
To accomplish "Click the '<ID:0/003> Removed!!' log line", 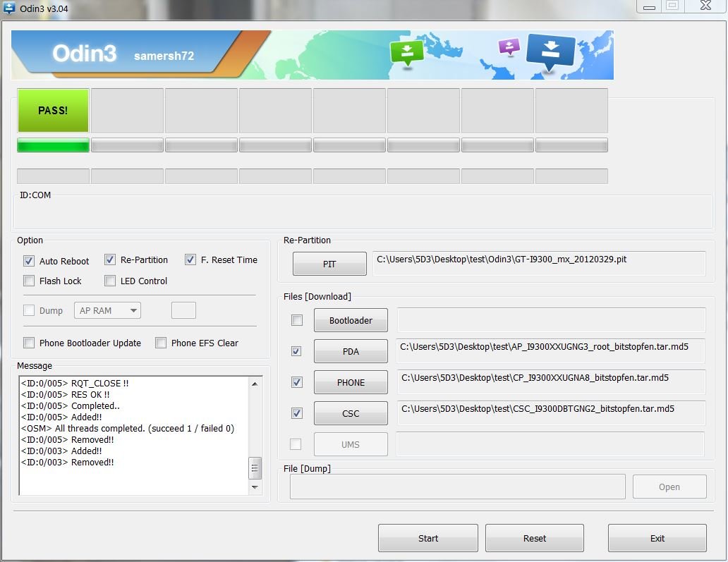I will 67,463.
